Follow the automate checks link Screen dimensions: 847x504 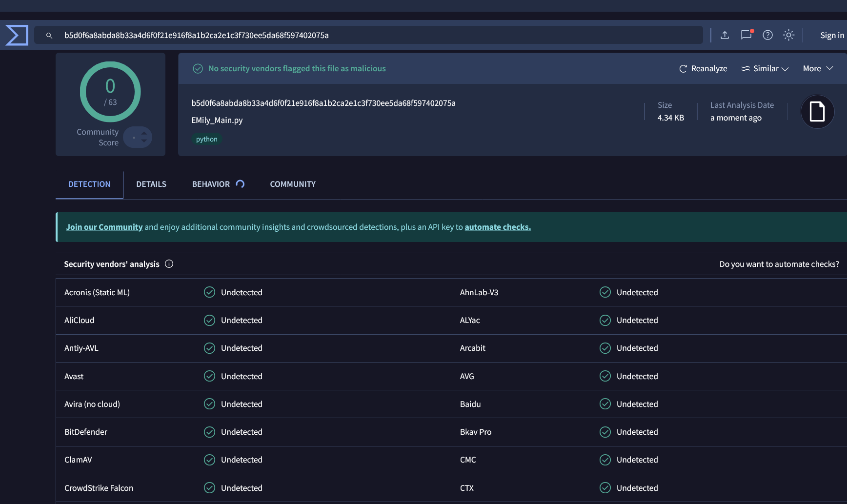tap(498, 227)
